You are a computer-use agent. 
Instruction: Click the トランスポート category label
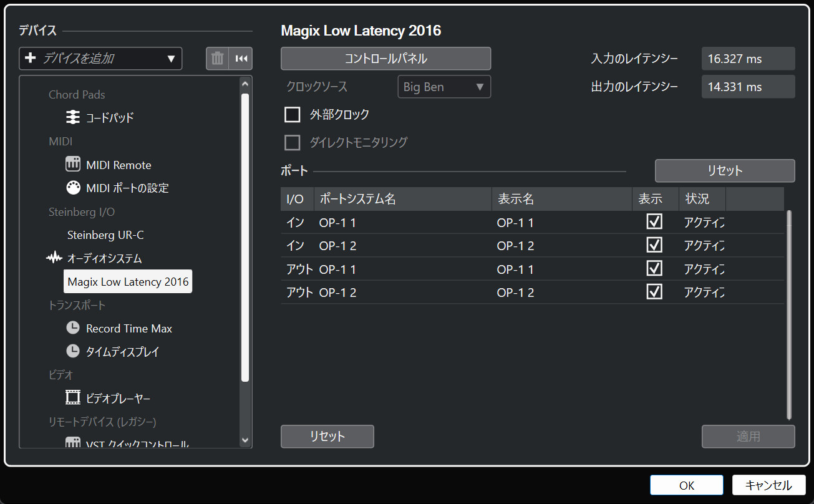tap(77, 305)
